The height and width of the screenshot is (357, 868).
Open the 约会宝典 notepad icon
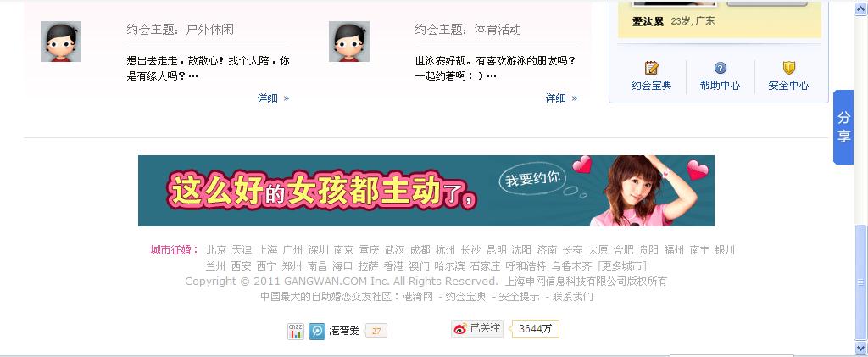(652, 68)
